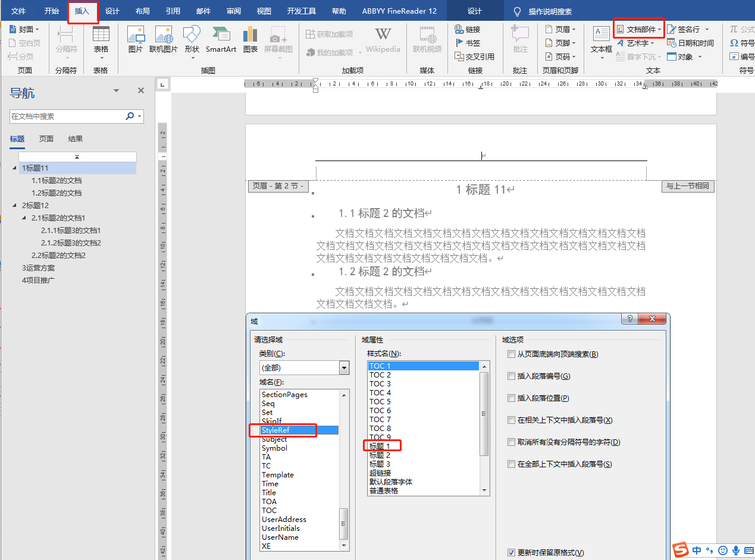Image resolution: width=755 pixels, height=560 pixels.
Task: Open the 文本框 text box tool
Action: (x=601, y=39)
